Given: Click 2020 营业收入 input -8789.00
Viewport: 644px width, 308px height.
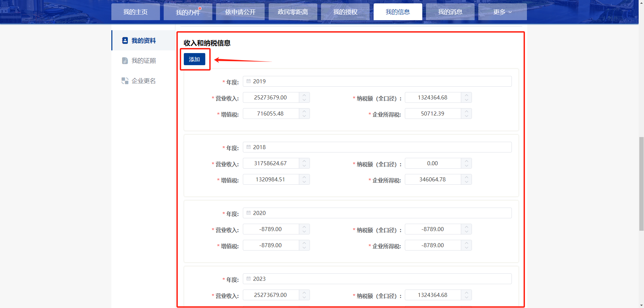Looking at the screenshot, I should 271,229.
